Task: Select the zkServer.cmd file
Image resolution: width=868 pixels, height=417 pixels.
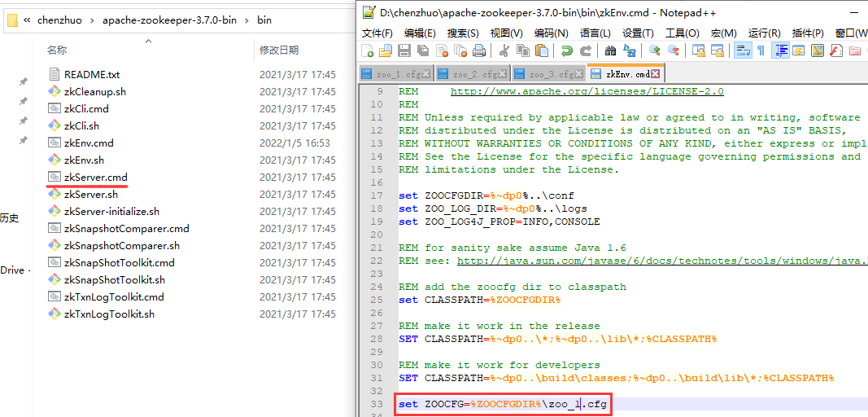Action: (x=95, y=177)
